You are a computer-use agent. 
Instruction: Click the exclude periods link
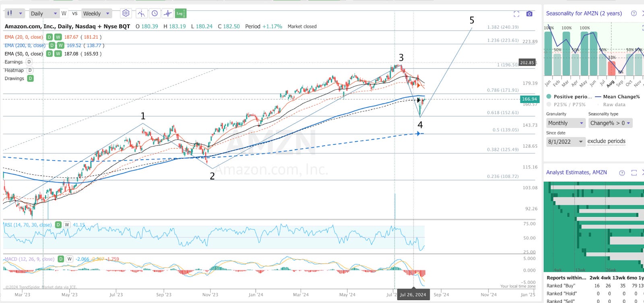(606, 141)
